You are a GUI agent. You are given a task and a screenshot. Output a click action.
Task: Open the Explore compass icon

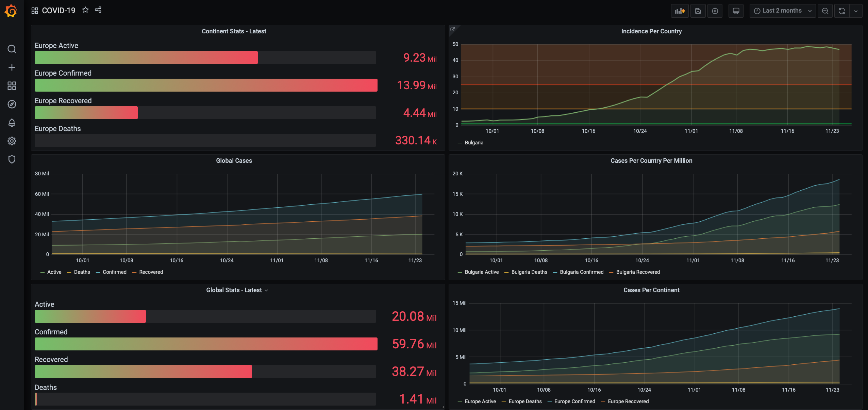(12, 104)
